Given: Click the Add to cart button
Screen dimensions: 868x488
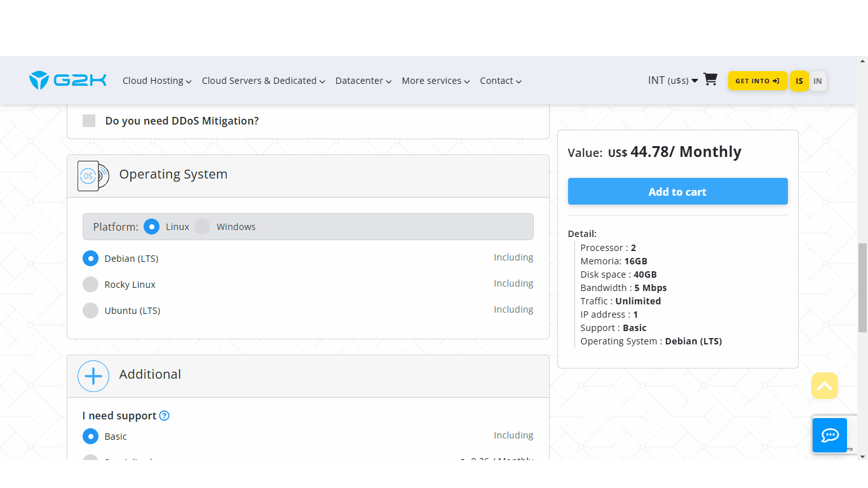Looking at the screenshot, I should (677, 191).
